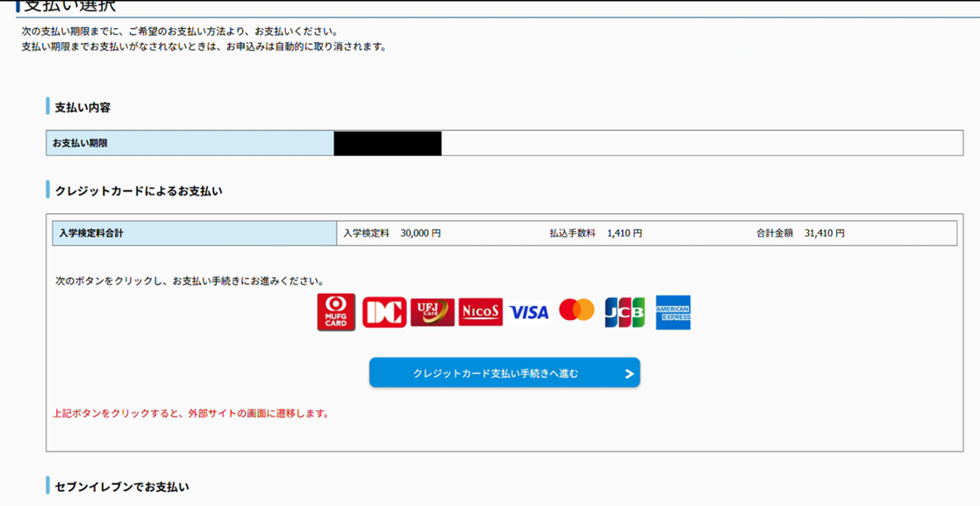Viewport: 980px width, 506px height.
Task: Click the セブンイレブンでお支払い heading
Action: [122, 486]
